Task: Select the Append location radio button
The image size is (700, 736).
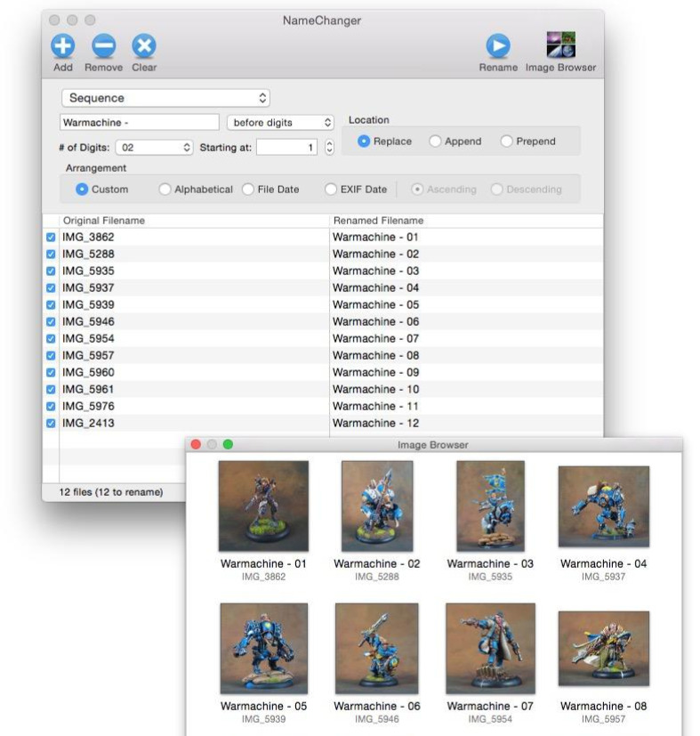Action: [435, 142]
